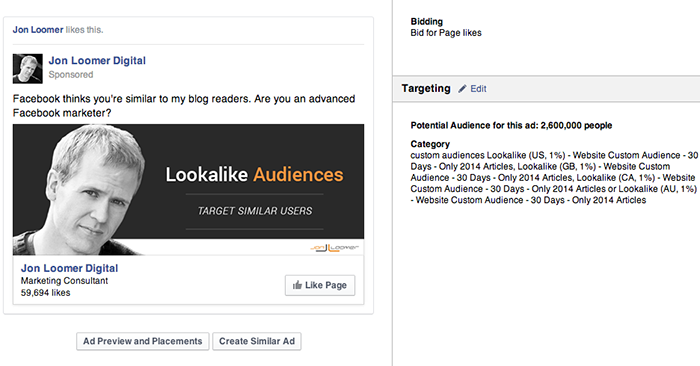Open Jon Loomer Digital link below ad image
This screenshot has height=366, width=700.
(70, 268)
